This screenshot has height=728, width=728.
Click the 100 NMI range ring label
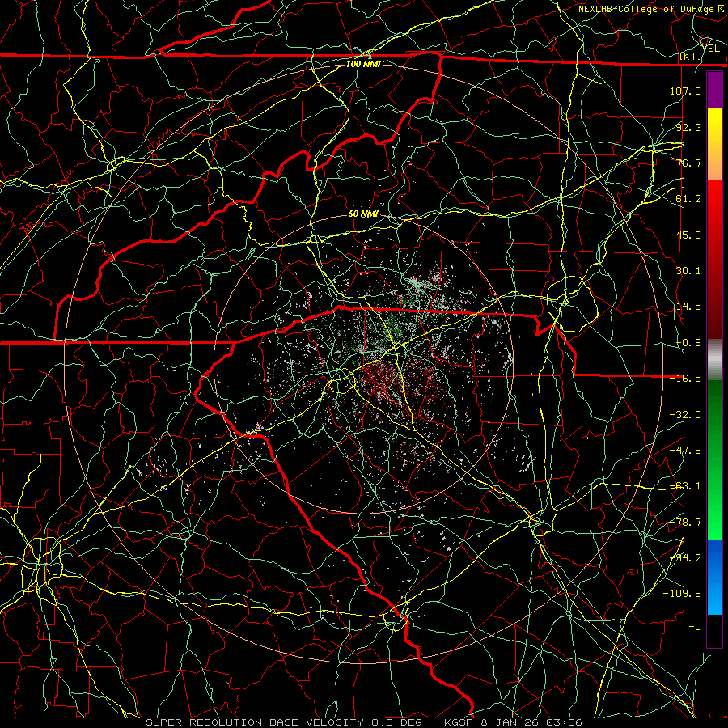[x=363, y=64]
